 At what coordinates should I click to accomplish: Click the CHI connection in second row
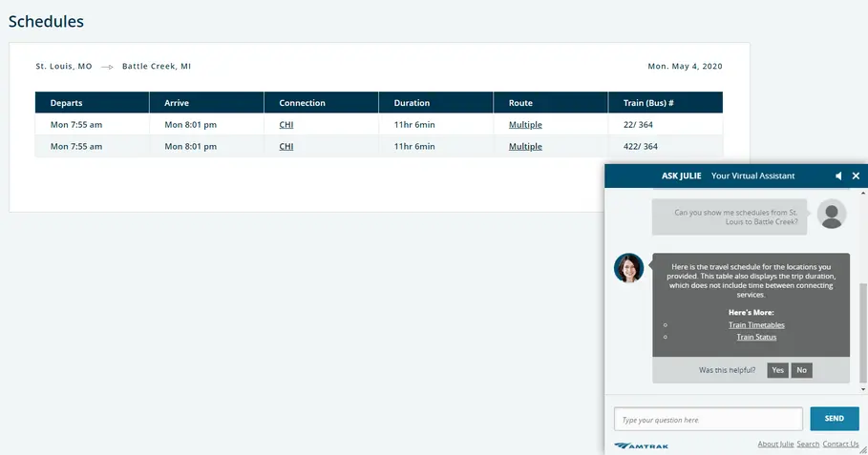click(x=286, y=147)
